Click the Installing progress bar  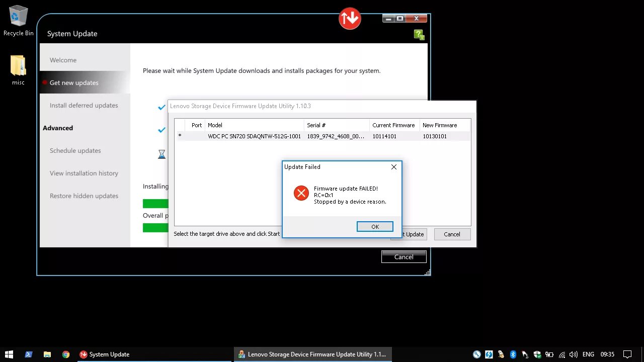155,204
